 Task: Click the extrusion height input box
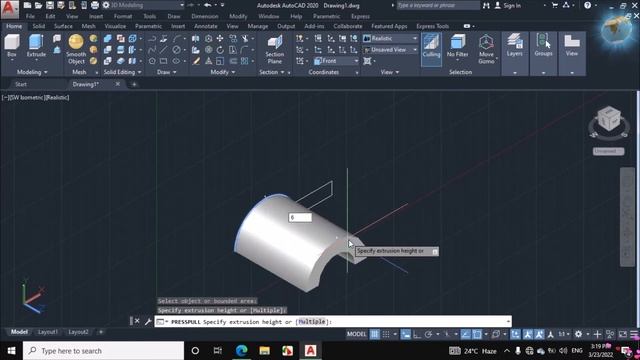300,218
